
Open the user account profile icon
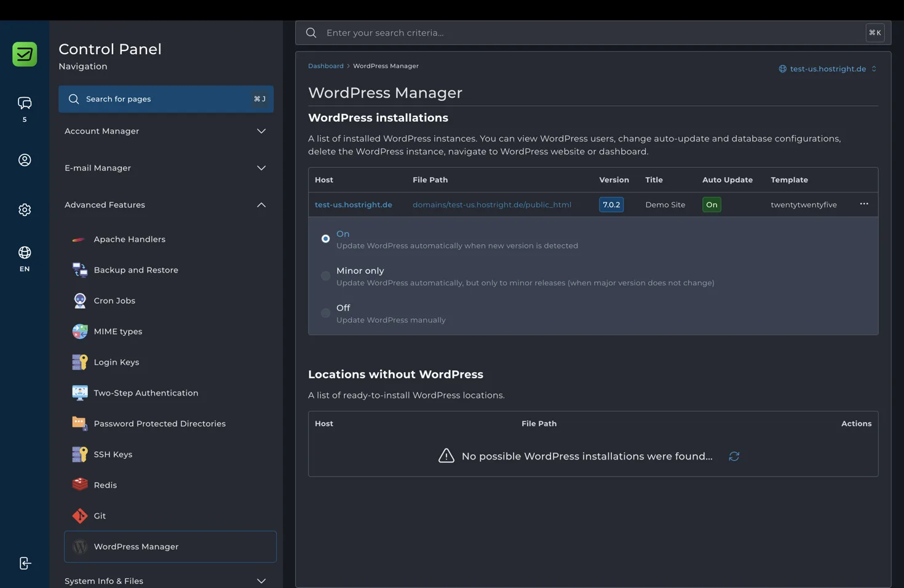pos(25,160)
